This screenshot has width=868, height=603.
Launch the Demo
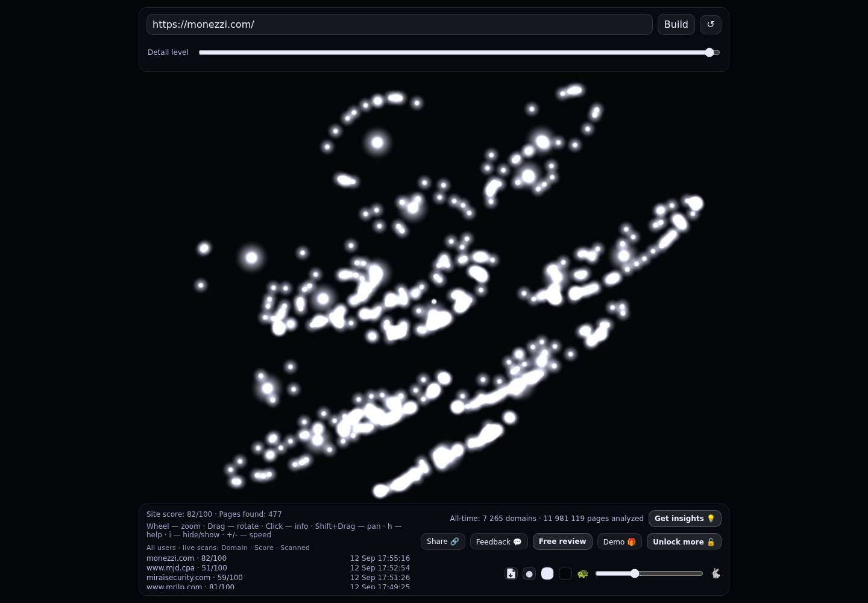(x=620, y=541)
